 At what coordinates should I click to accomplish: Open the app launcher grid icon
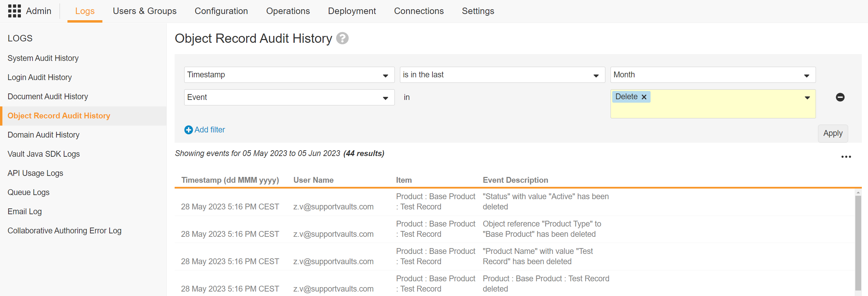[x=14, y=11]
